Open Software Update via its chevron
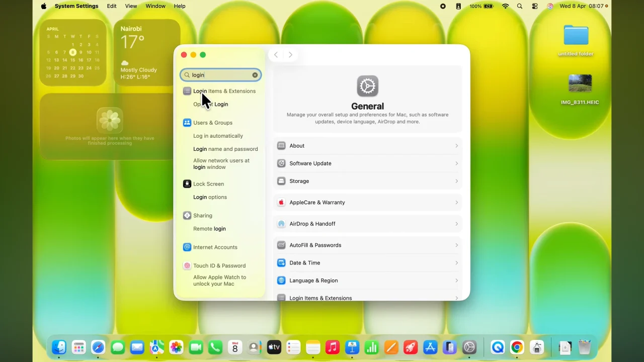 tap(456, 163)
